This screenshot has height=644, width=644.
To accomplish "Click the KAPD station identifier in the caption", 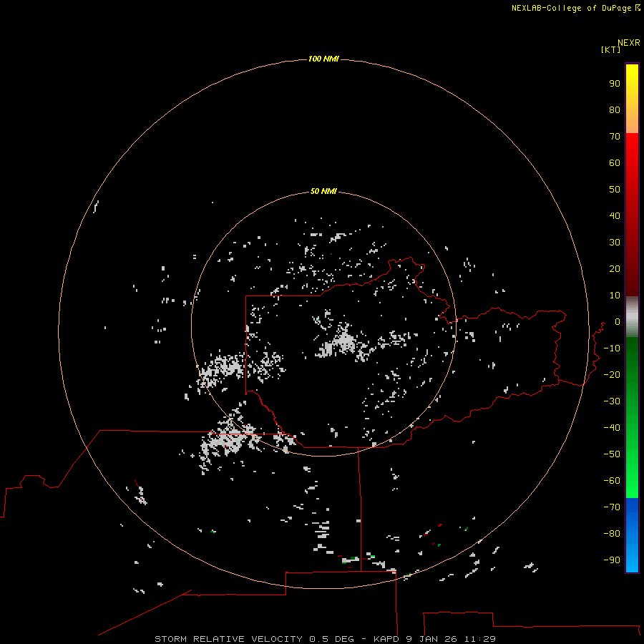I will (386, 639).
